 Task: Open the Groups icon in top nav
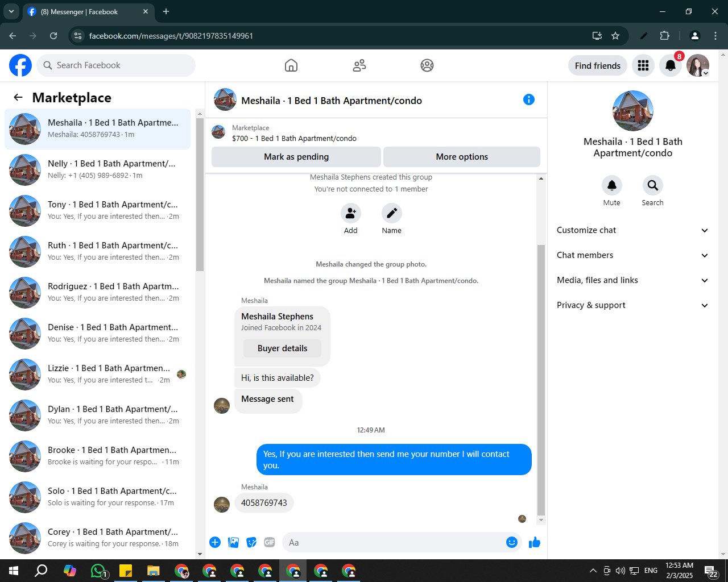pos(427,65)
